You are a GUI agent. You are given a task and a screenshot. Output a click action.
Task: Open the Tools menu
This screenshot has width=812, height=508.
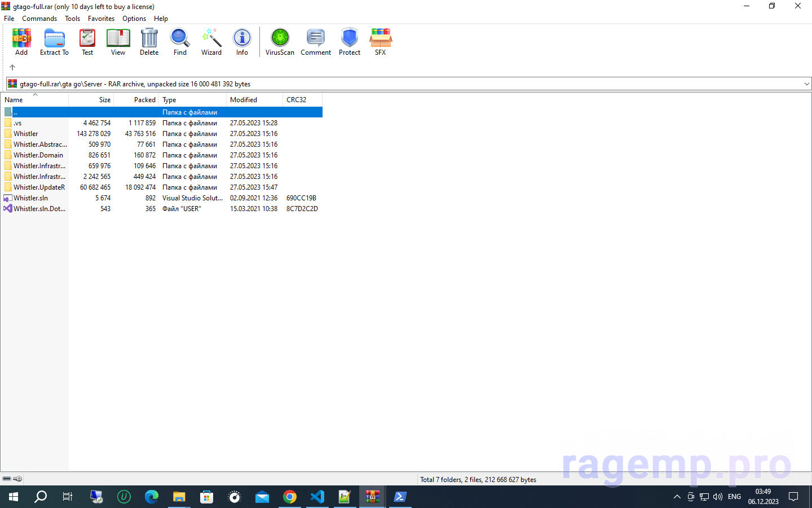[72, 19]
